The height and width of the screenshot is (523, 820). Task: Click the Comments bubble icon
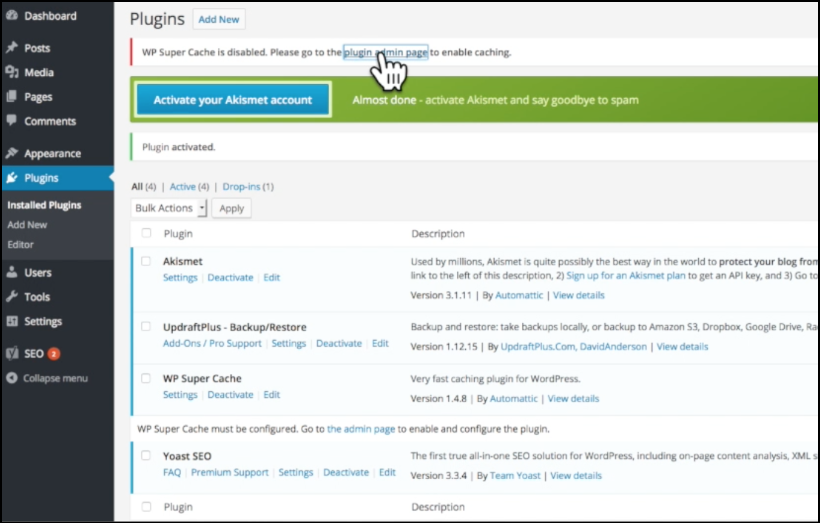point(12,120)
